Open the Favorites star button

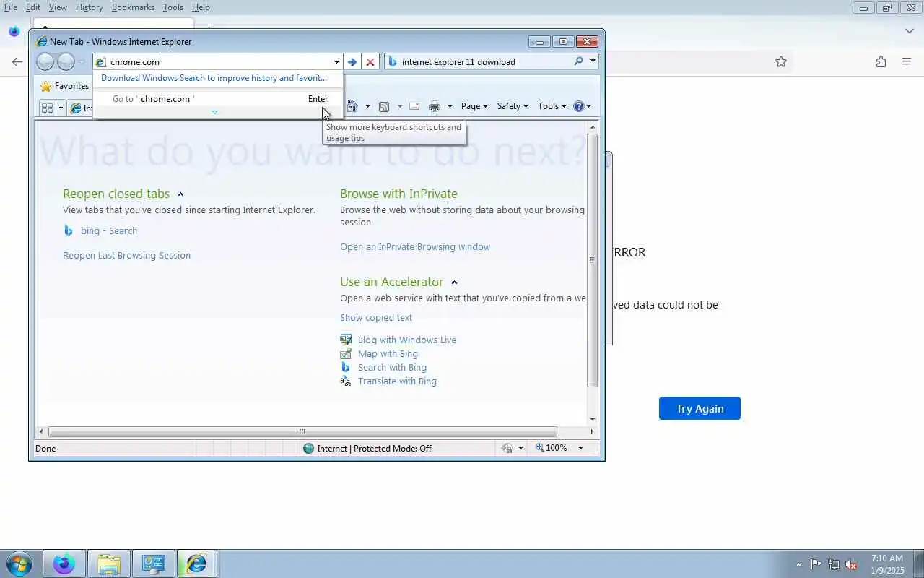click(65, 86)
